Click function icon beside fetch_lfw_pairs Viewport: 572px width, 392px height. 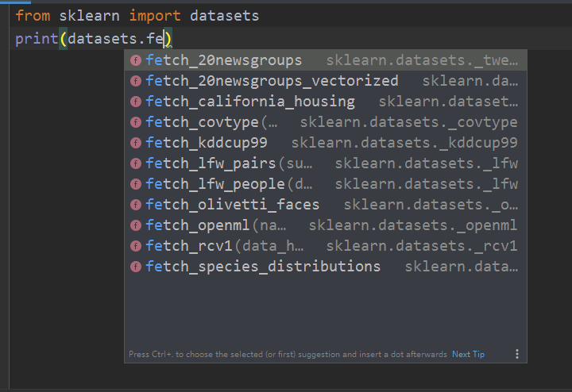pyautogui.click(x=136, y=163)
